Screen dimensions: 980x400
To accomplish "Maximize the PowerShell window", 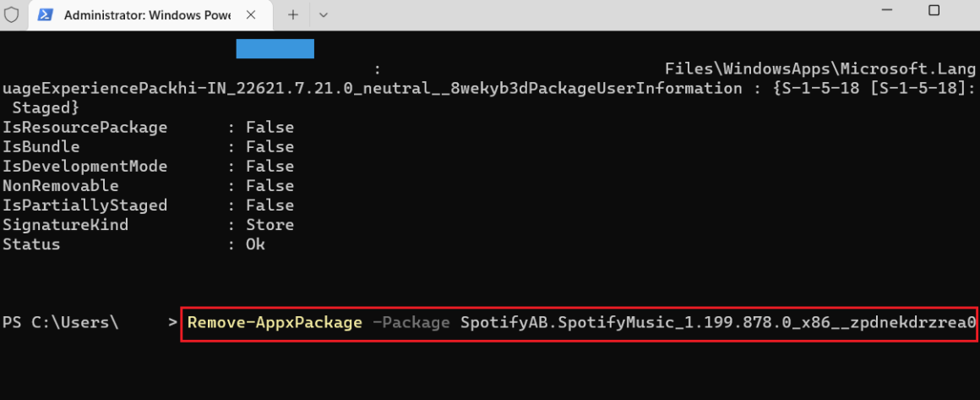I will tap(934, 10).
